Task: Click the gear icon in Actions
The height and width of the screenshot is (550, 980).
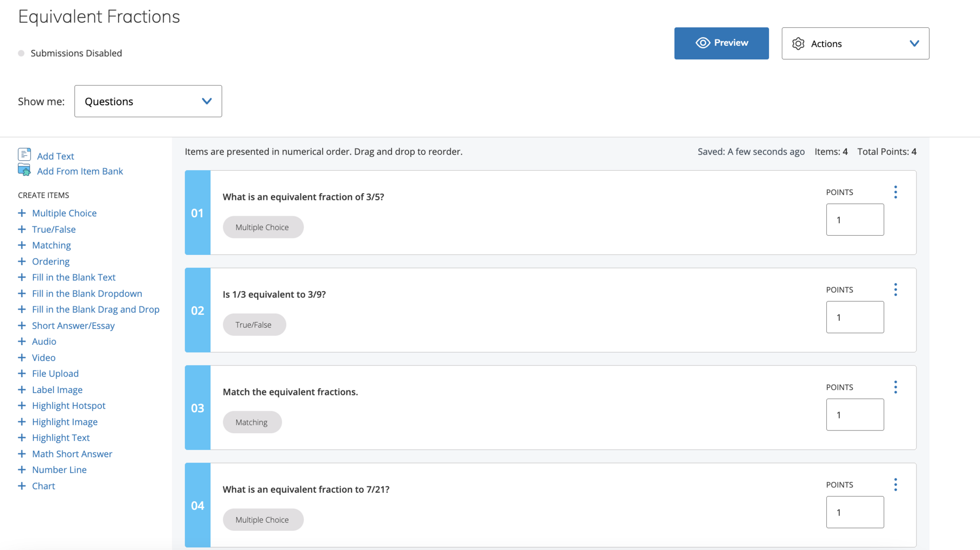Action: pos(798,44)
